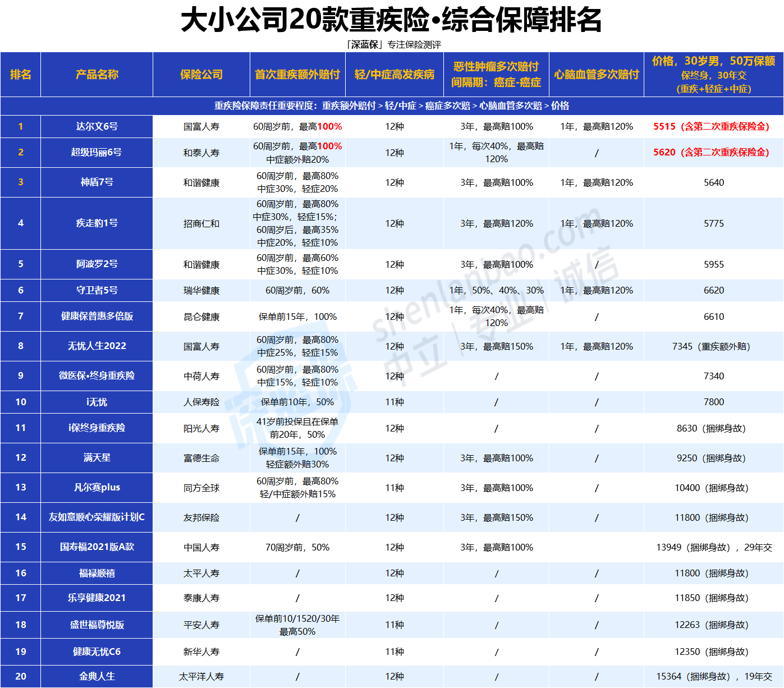Select product name 健康无忧C6

tap(97, 652)
